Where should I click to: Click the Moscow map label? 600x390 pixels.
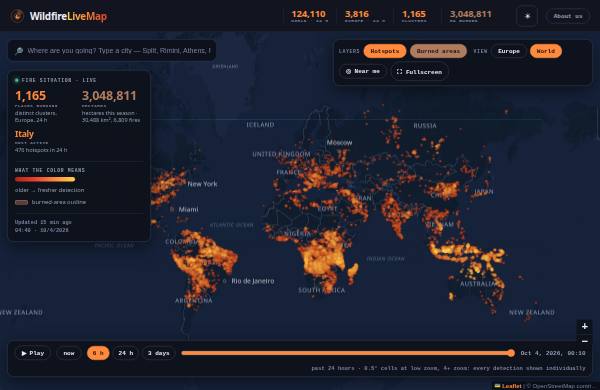pos(339,143)
